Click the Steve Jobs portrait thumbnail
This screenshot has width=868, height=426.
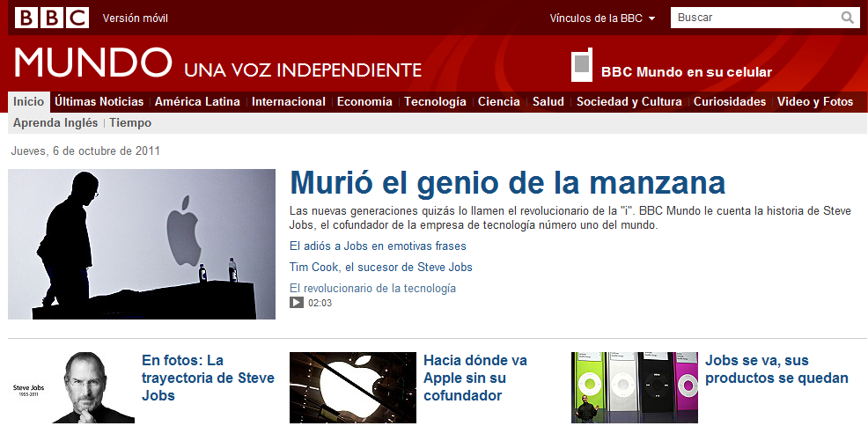pyautogui.click(x=71, y=387)
